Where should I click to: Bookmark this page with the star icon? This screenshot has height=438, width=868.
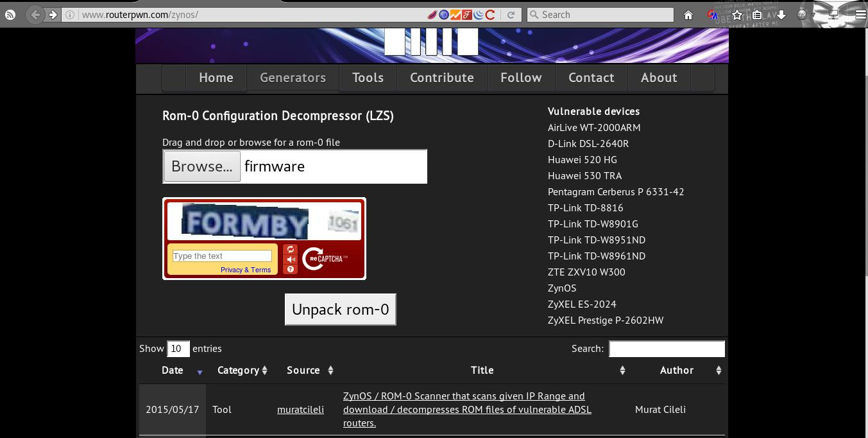pyautogui.click(x=737, y=15)
